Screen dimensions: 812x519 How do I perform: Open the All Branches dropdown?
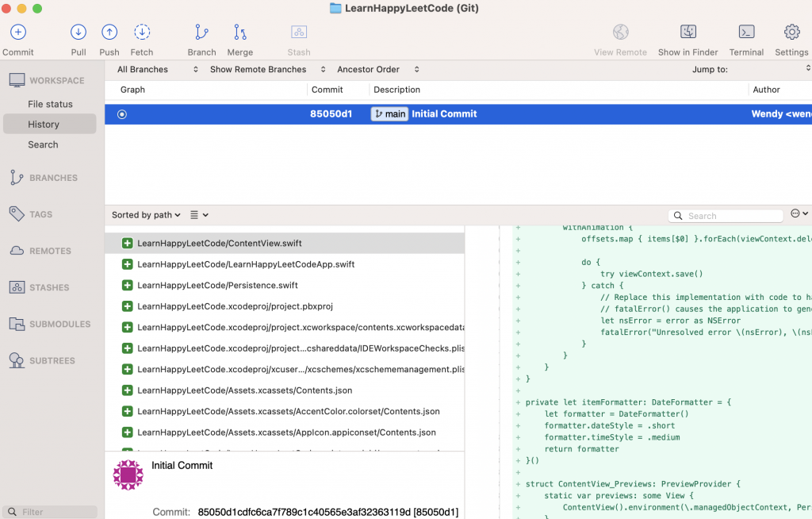[x=157, y=70]
